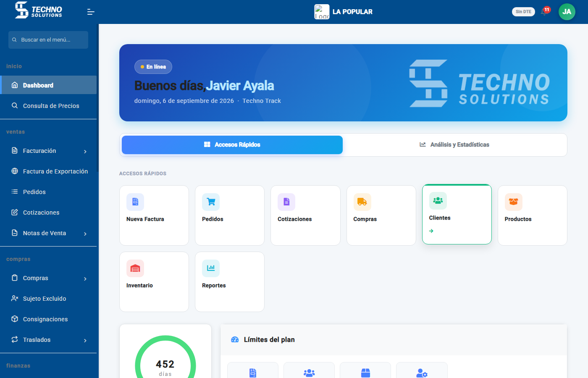Click the user-gear icon in plan limits

pyautogui.click(x=422, y=373)
